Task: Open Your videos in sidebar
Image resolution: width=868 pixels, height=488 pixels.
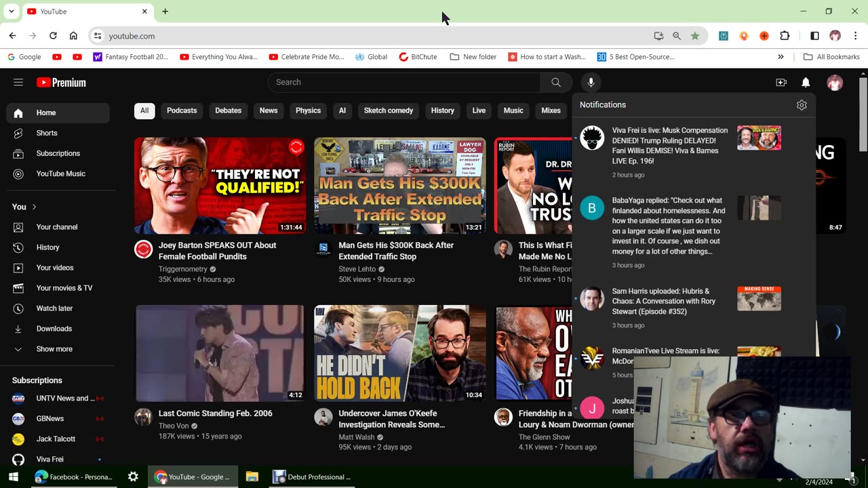Action: 58,268
